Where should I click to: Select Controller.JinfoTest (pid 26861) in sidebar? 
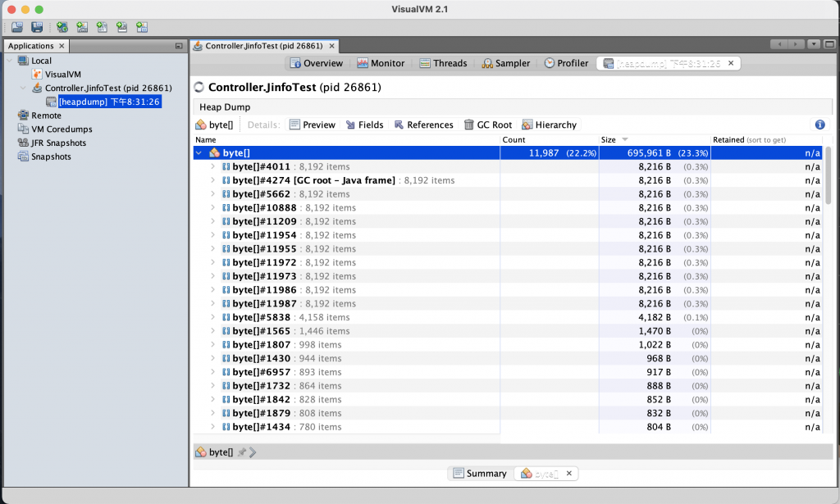click(x=108, y=88)
